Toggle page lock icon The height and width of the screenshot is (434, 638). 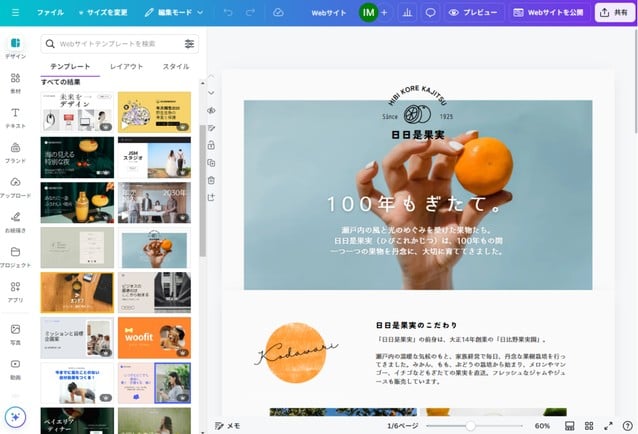coord(211,145)
